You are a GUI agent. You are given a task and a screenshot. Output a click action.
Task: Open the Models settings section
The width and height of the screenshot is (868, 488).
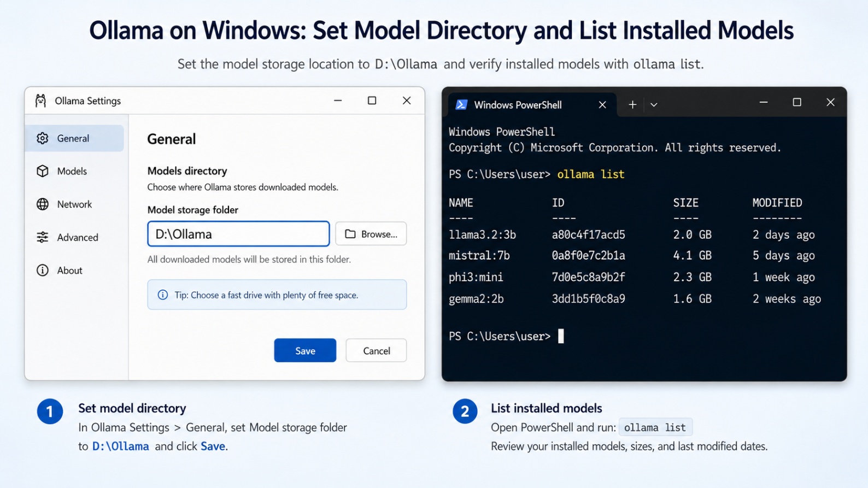pos(74,171)
